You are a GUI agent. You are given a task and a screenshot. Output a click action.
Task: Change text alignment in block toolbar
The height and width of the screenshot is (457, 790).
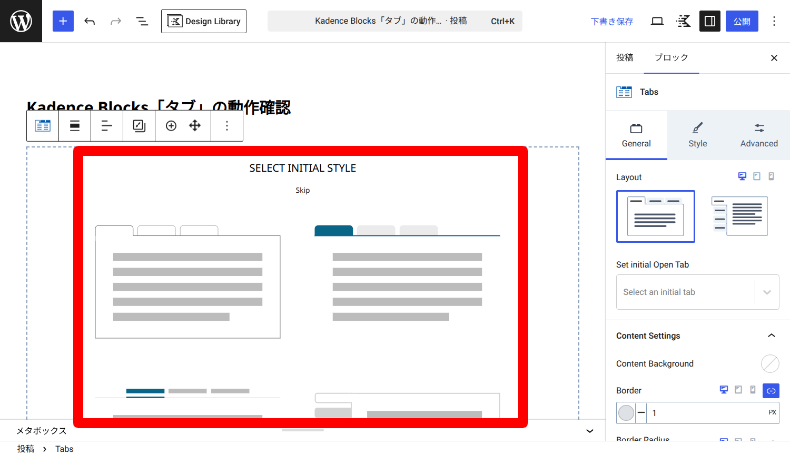pos(106,126)
